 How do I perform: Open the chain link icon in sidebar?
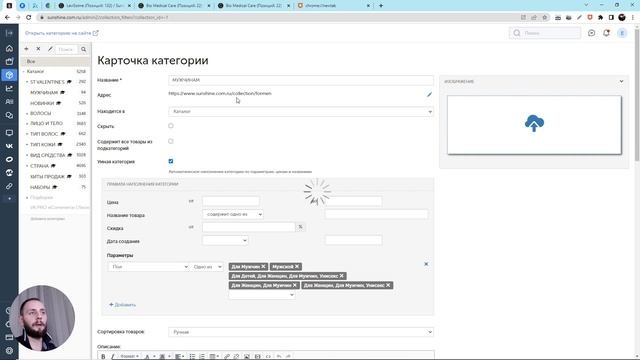coord(9,186)
